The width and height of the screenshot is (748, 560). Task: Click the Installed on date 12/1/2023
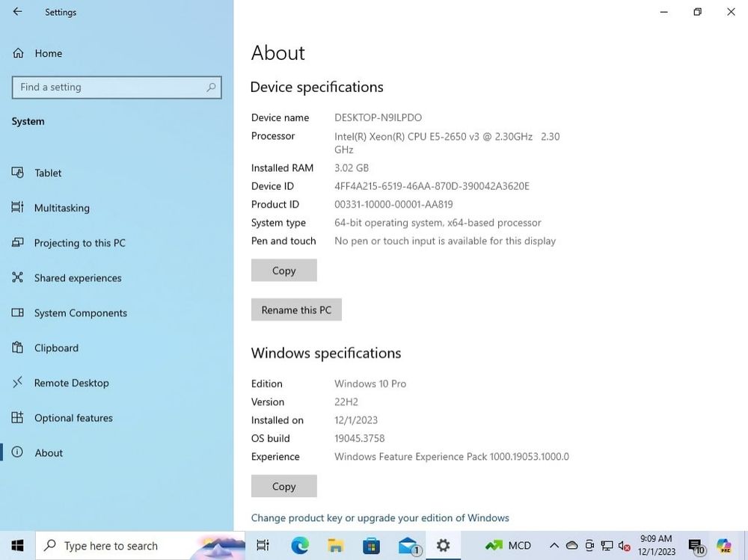click(356, 420)
